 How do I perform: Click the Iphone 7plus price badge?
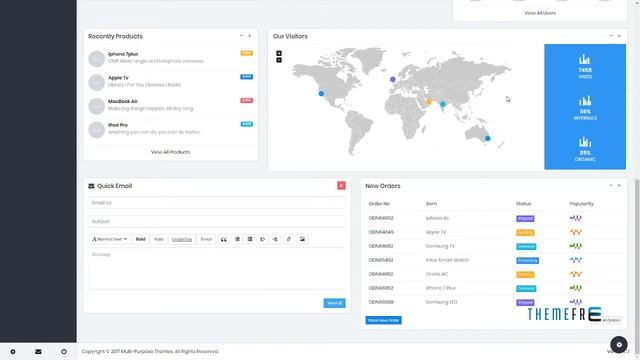click(x=247, y=53)
